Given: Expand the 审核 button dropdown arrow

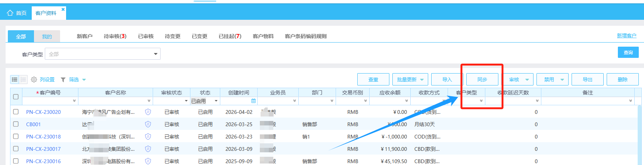Looking at the screenshot, I should point(527,80).
